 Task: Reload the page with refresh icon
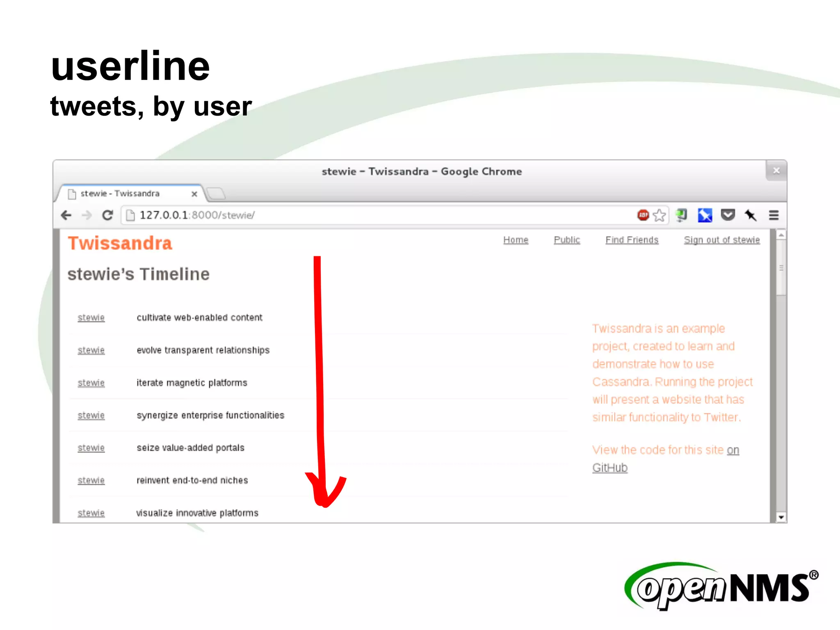tap(107, 215)
